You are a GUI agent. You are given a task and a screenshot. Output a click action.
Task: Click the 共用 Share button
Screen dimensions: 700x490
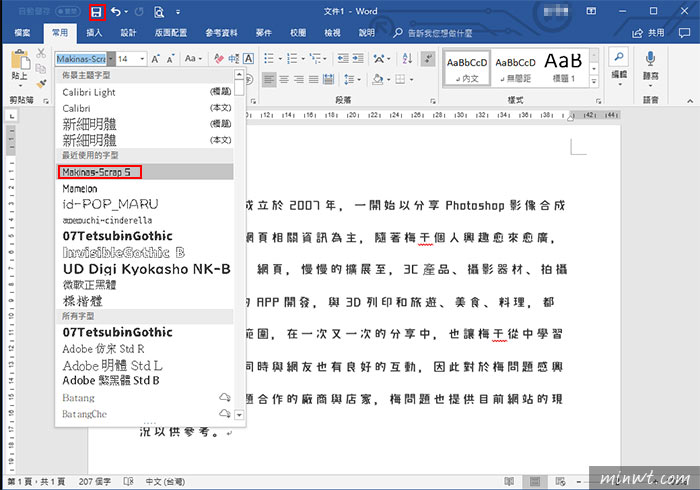648,33
